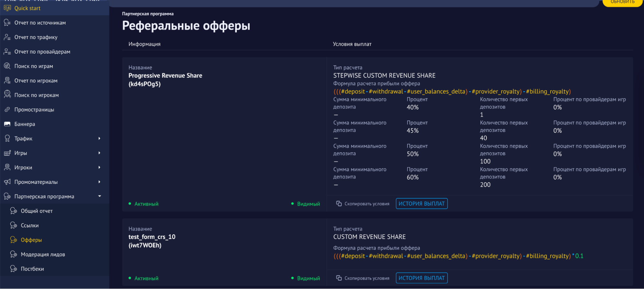Click the Отчет по источникам icon
The height and width of the screenshot is (289, 644).
point(7,23)
